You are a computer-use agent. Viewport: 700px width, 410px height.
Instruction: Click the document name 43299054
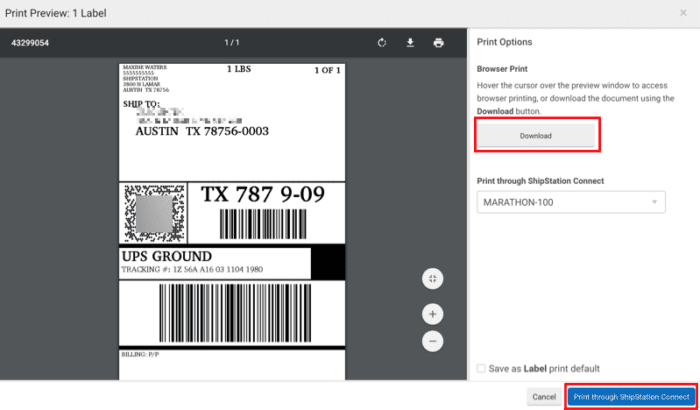pos(30,43)
